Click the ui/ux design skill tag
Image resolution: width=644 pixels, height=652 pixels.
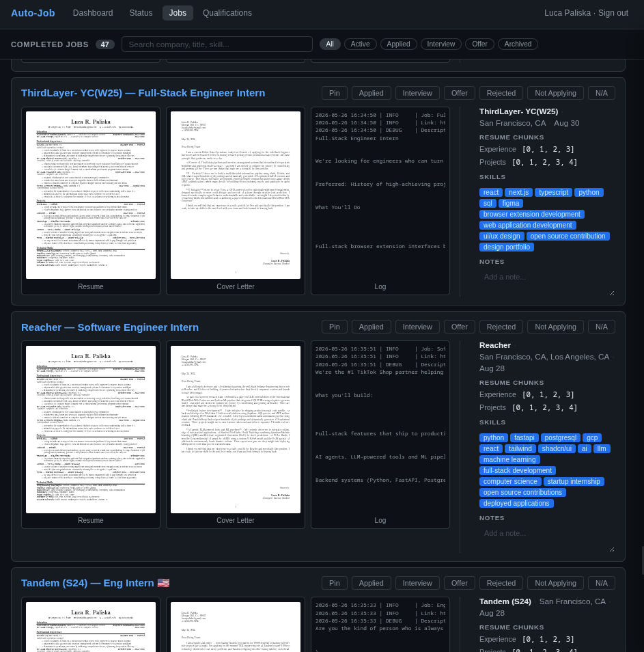[501, 236]
